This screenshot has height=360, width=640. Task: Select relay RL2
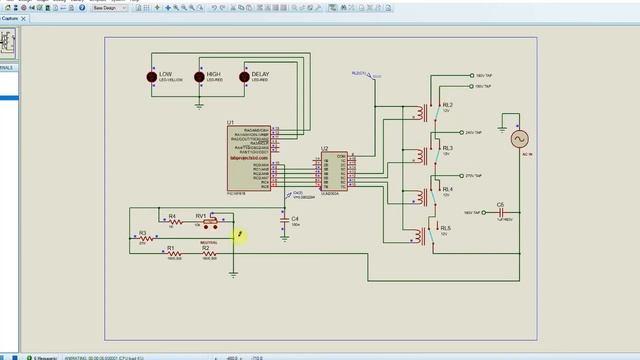(429, 112)
